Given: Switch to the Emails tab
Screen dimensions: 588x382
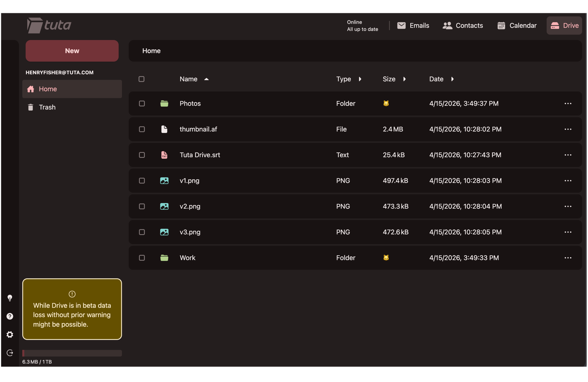Looking at the screenshot, I should 413,26.
